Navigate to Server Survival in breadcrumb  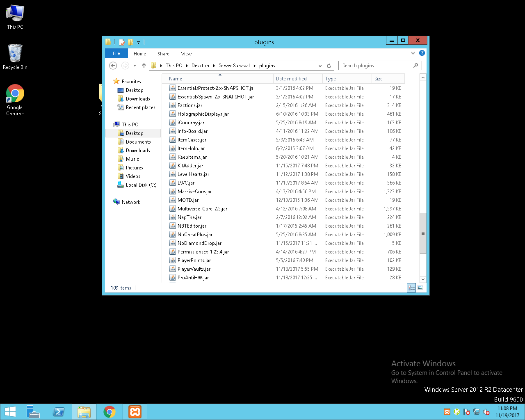[x=234, y=66]
